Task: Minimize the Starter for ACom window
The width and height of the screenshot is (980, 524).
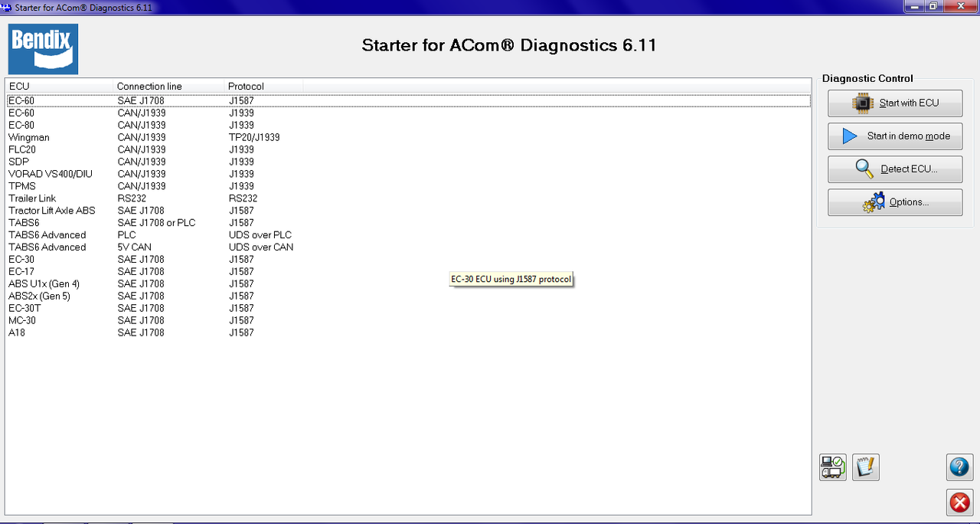Action: coord(914,6)
